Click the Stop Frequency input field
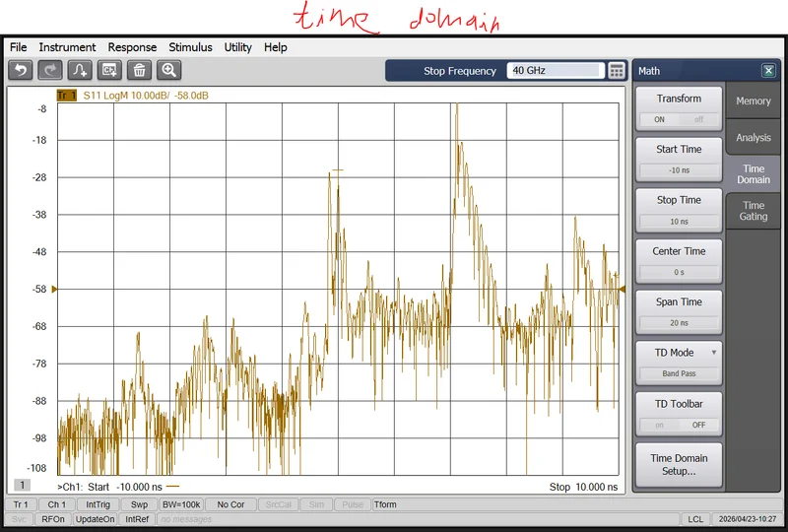The image size is (788, 532). [555, 71]
